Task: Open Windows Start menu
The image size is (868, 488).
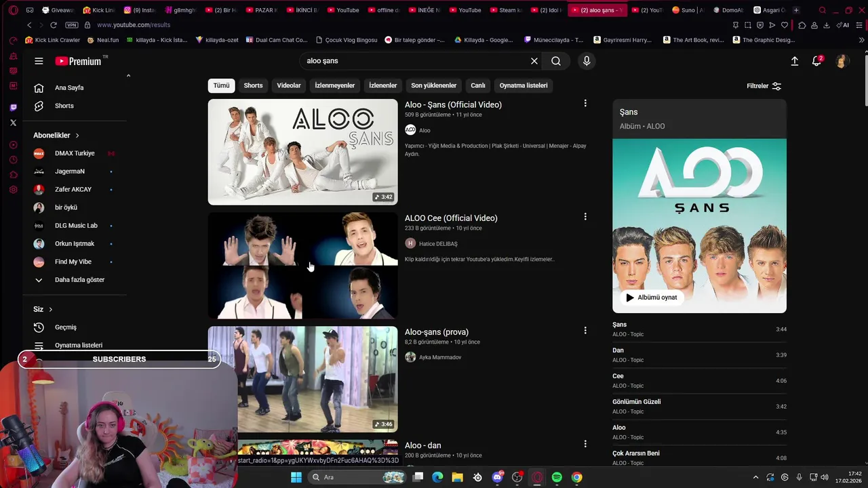Action: coord(296,477)
